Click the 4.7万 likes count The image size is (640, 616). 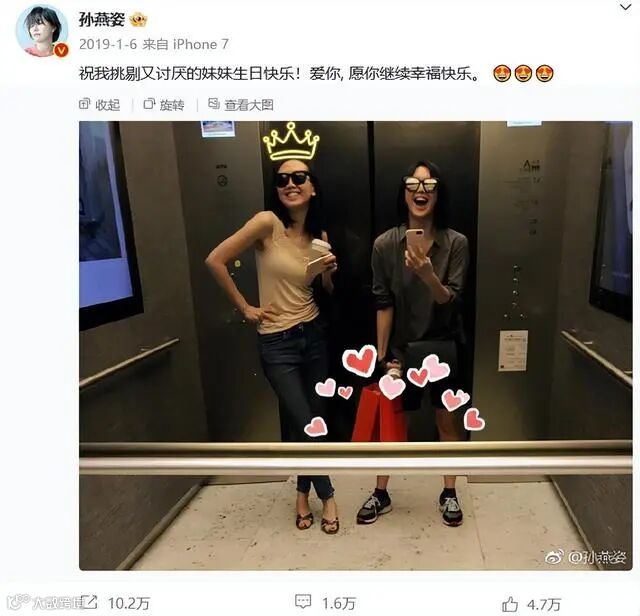pyautogui.click(x=544, y=604)
